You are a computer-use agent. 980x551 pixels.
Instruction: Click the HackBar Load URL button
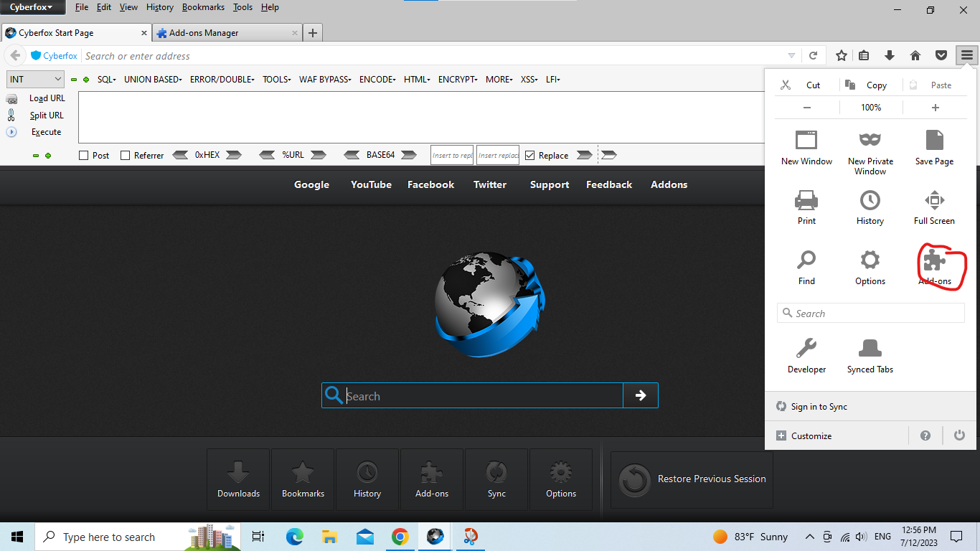[x=47, y=98]
